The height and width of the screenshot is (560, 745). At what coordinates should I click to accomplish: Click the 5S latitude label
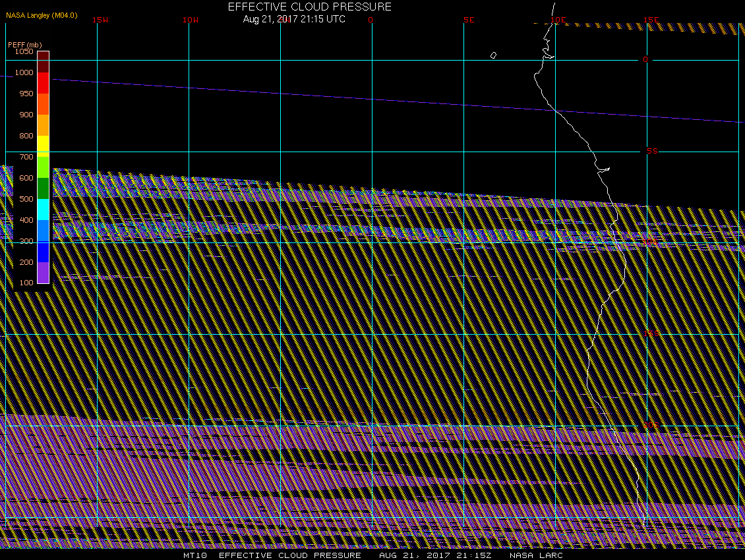click(x=652, y=151)
